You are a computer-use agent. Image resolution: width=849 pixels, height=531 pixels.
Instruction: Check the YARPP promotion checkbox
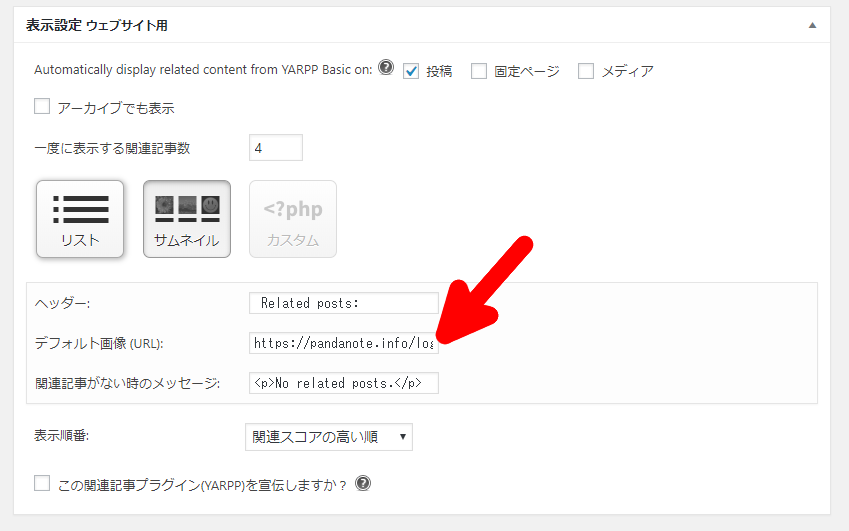pyautogui.click(x=42, y=484)
